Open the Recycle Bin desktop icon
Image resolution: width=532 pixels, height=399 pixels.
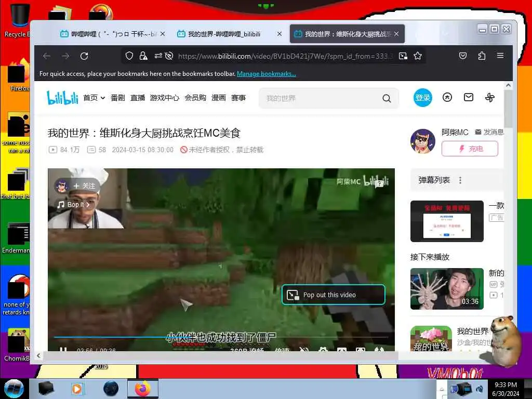coord(20,20)
